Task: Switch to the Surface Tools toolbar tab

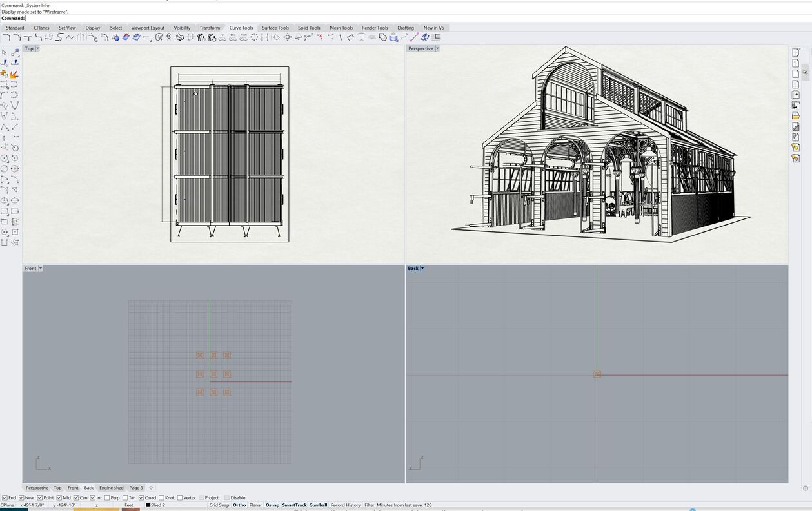Action: tap(275, 28)
